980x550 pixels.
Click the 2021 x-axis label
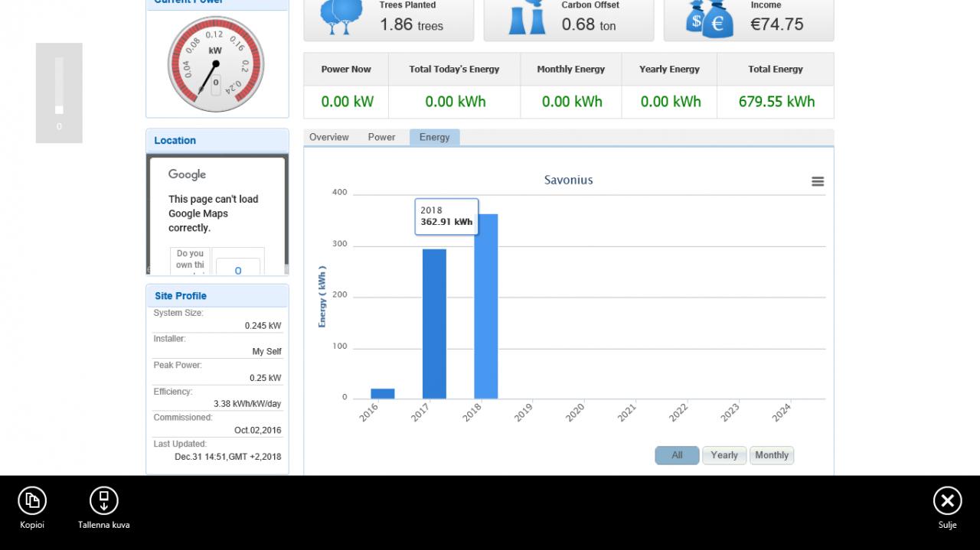click(627, 412)
